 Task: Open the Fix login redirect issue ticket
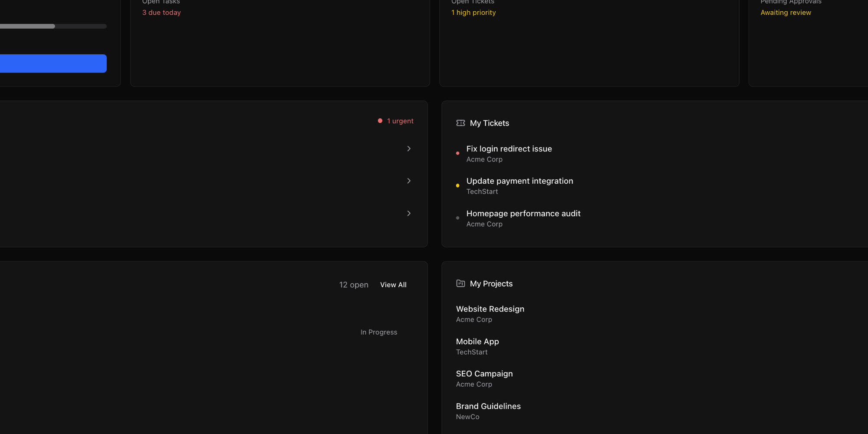click(x=509, y=149)
